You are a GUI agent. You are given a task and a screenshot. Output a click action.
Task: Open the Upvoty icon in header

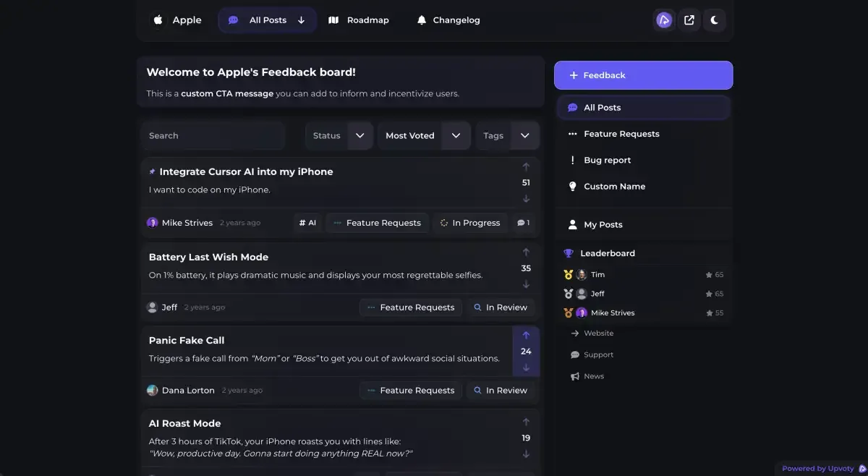click(x=664, y=20)
